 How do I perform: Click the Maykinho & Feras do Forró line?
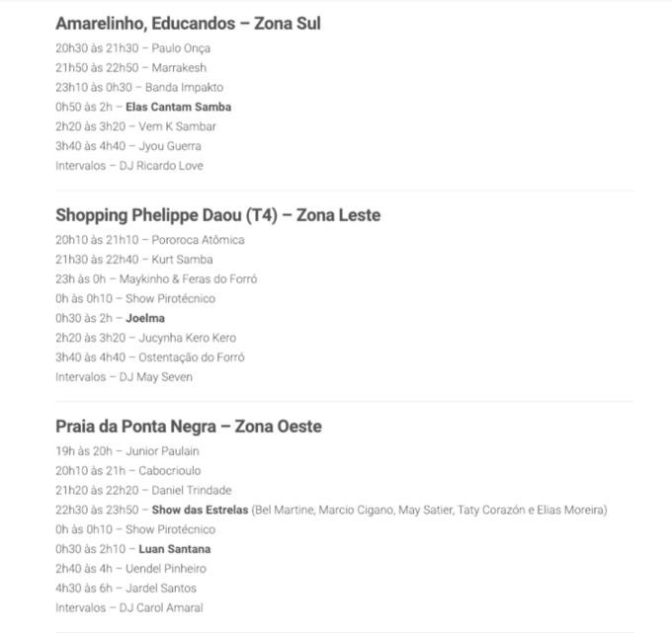(x=156, y=278)
